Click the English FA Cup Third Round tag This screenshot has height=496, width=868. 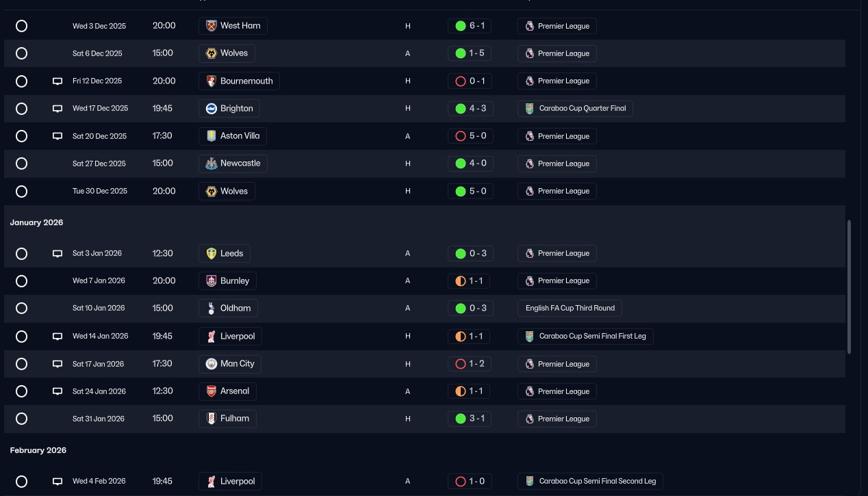570,309
